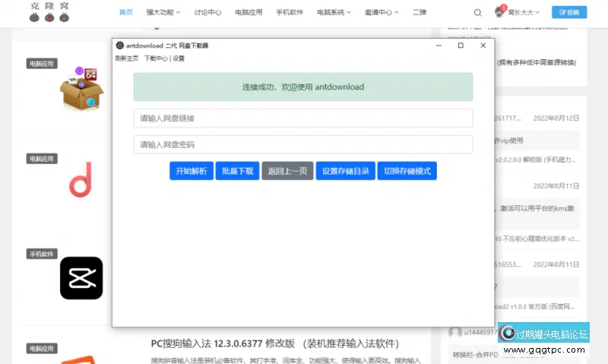Open the red d logo thumbnail

81,179
